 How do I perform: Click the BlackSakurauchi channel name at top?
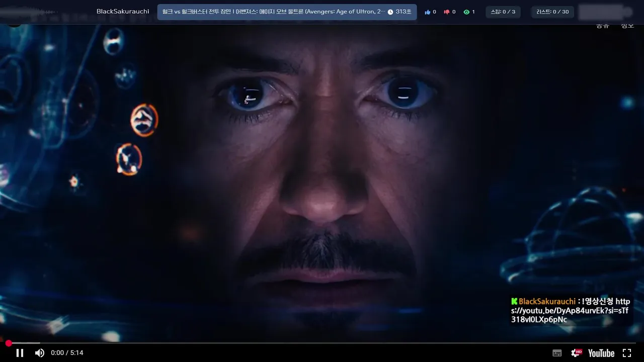pyautogui.click(x=123, y=12)
